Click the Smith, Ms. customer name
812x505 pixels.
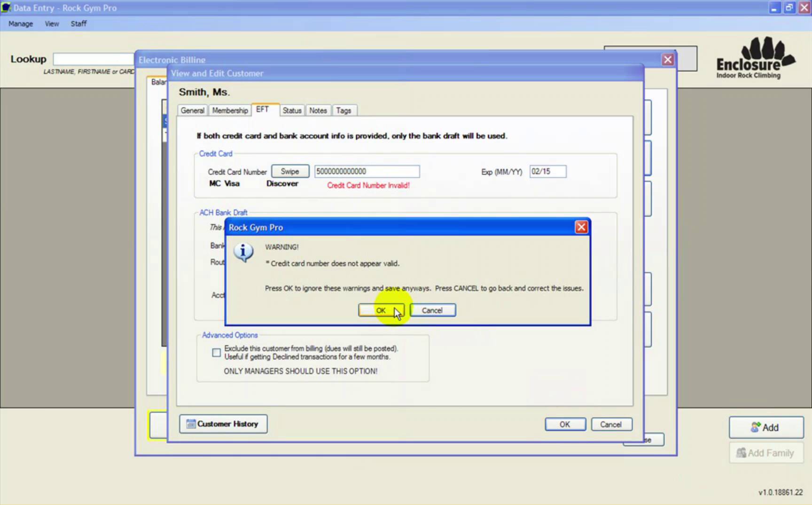click(x=204, y=92)
